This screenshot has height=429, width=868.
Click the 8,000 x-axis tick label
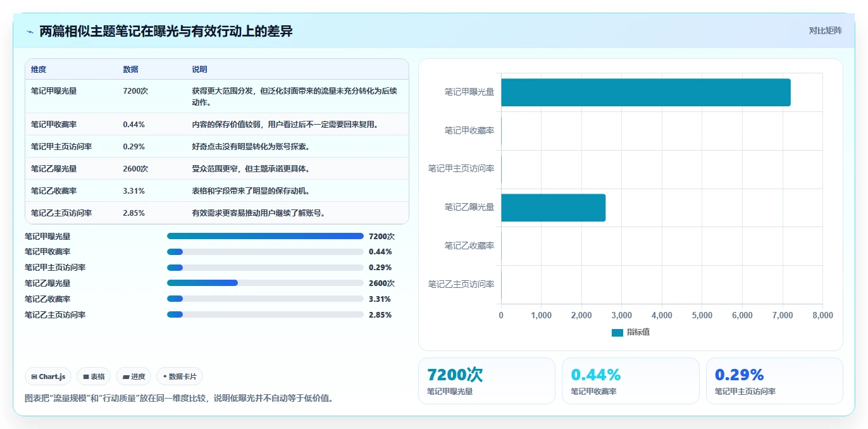[x=822, y=315]
